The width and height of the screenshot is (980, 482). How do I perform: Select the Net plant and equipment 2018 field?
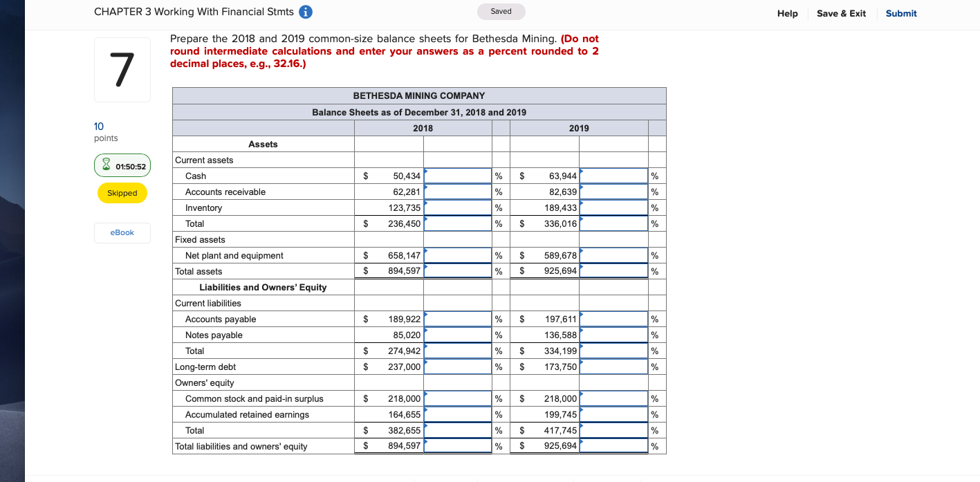tap(458, 254)
